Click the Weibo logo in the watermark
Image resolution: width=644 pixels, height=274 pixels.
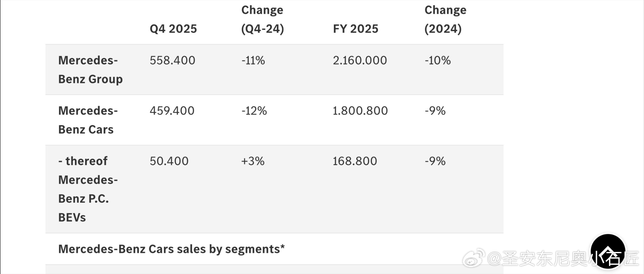click(474, 258)
